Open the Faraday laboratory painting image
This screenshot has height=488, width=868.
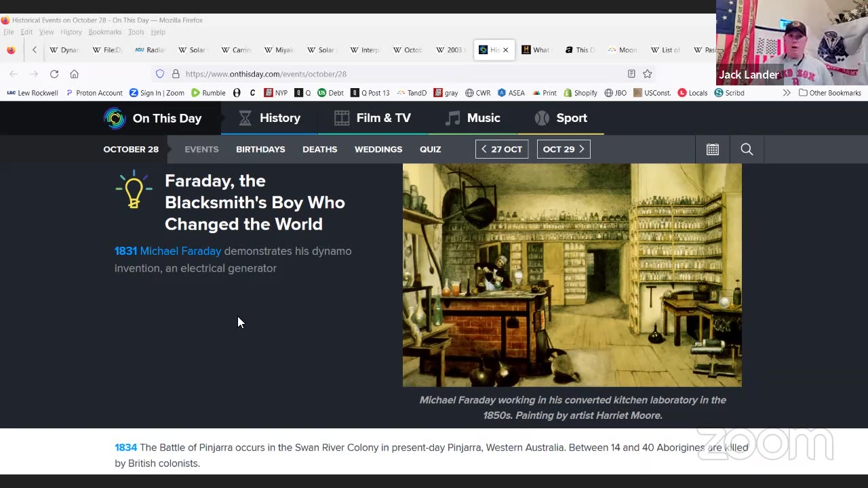tap(572, 274)
